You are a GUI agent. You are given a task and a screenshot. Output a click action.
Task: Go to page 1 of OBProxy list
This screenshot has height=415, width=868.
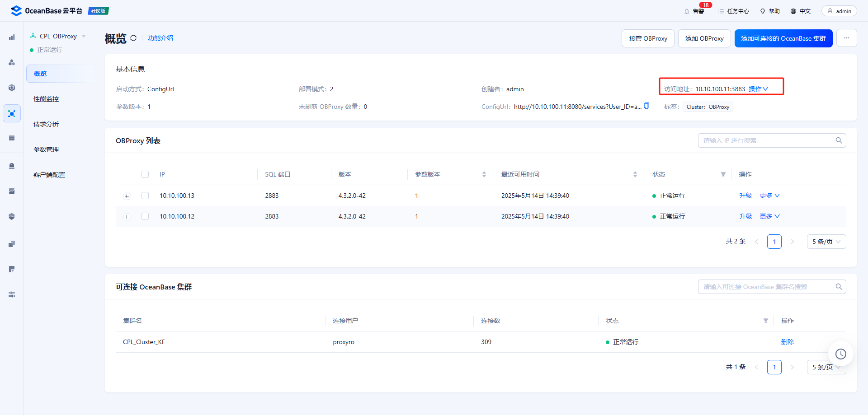click(x=774, y=242)
